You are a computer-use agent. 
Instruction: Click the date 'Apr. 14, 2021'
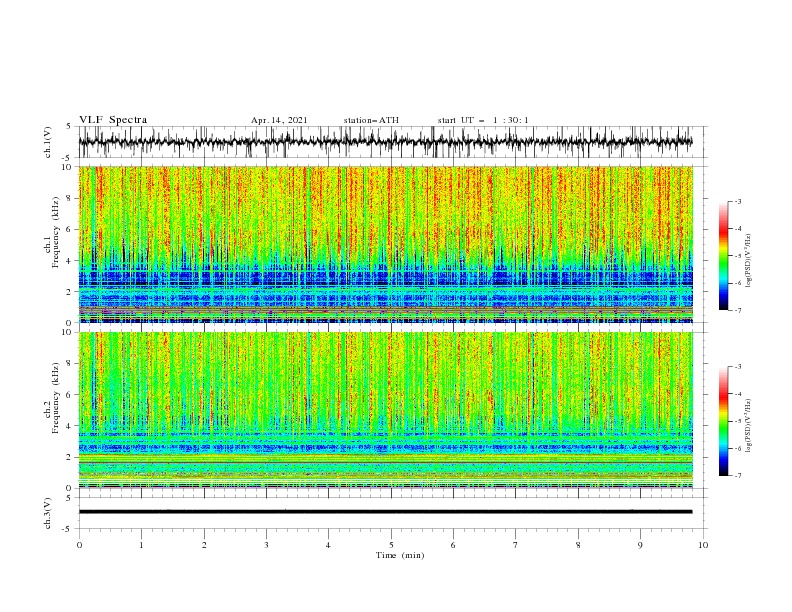coord(279,120)
